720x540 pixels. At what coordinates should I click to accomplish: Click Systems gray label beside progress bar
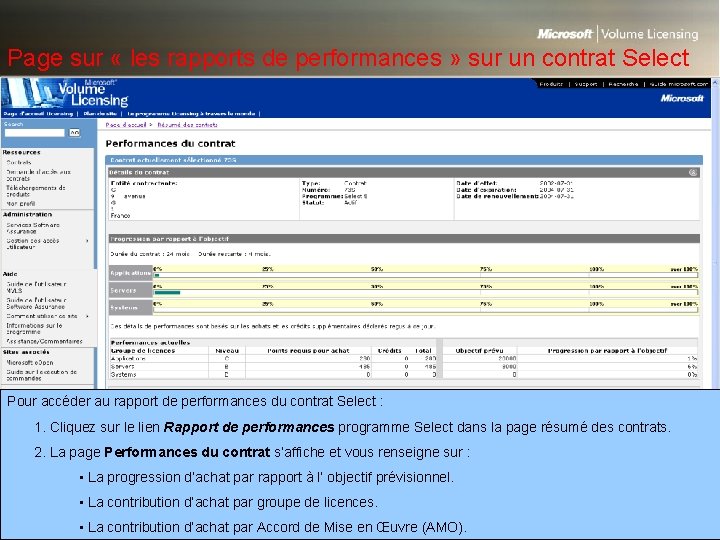coord(130,308)
